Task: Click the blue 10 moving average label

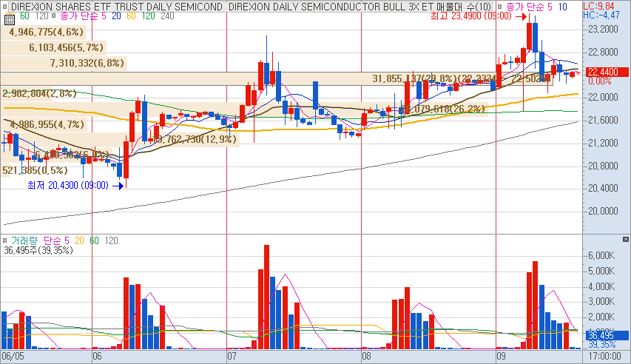Action: [x=562, y=7]
